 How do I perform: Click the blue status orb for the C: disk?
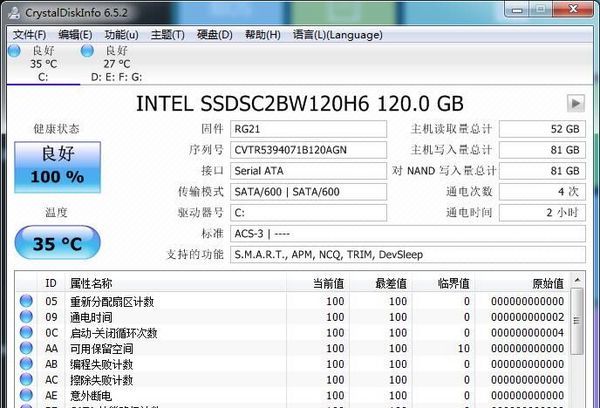click(x=15, y=51)
